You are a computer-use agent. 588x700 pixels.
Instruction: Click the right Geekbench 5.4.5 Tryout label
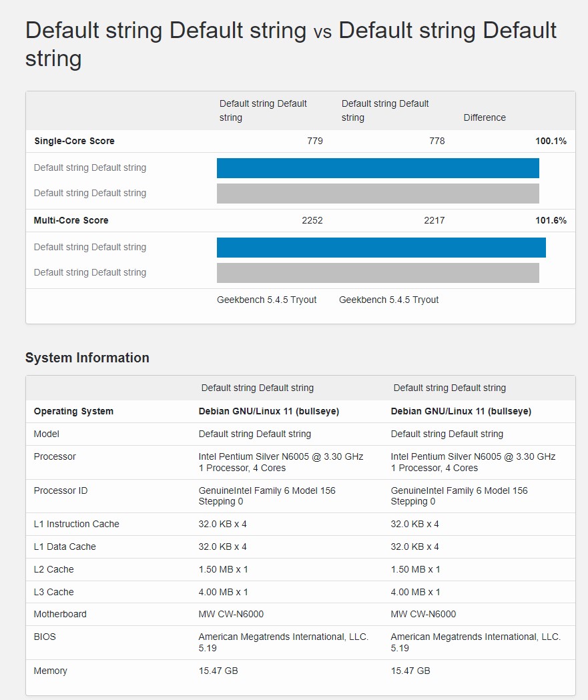[x=388, y=300]
